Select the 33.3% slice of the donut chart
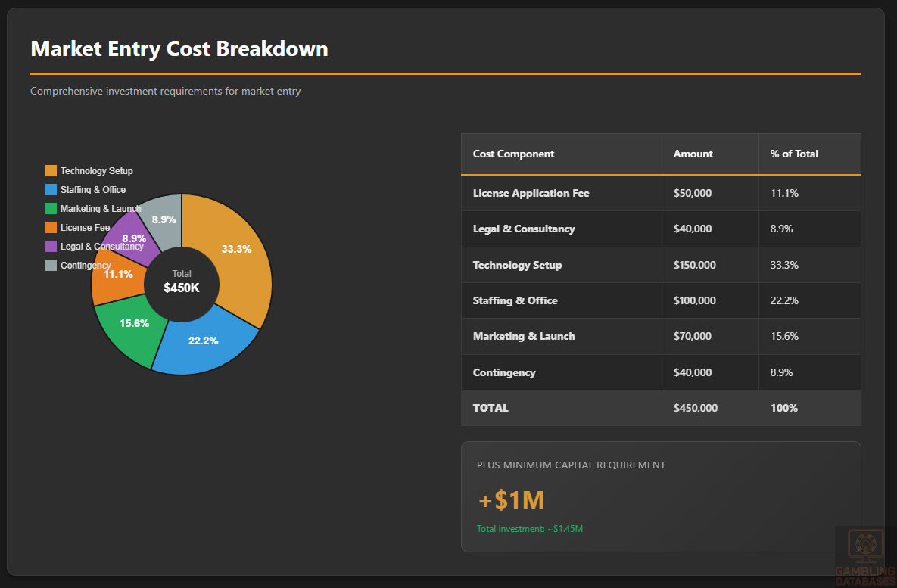897x588 pixels. click(237, 249)
